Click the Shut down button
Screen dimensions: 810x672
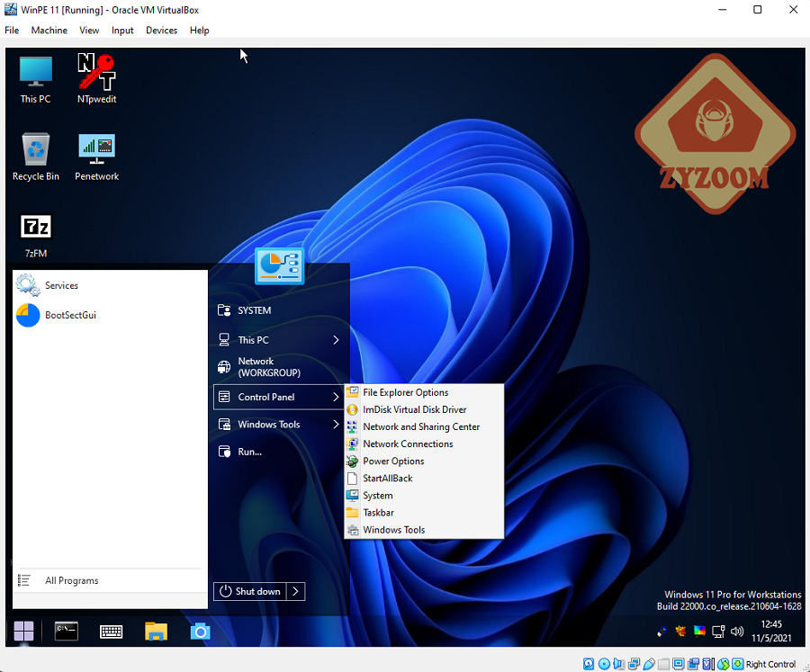250,591
